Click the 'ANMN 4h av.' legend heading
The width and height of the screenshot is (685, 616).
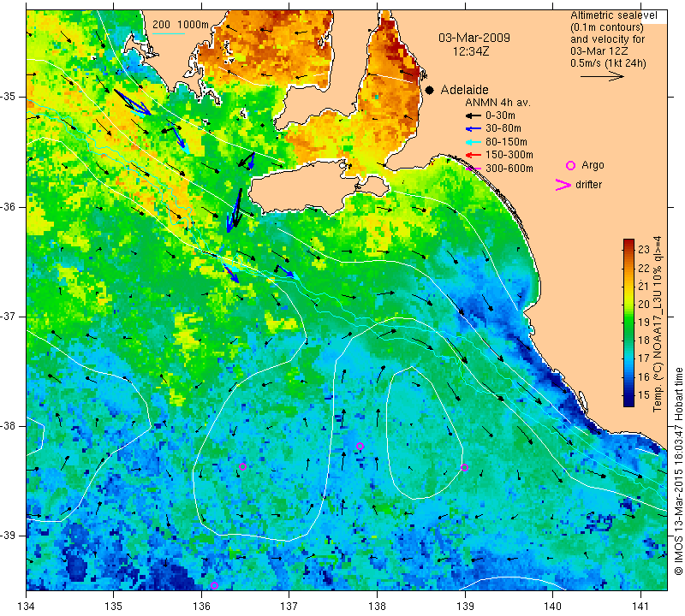point(497,103)
